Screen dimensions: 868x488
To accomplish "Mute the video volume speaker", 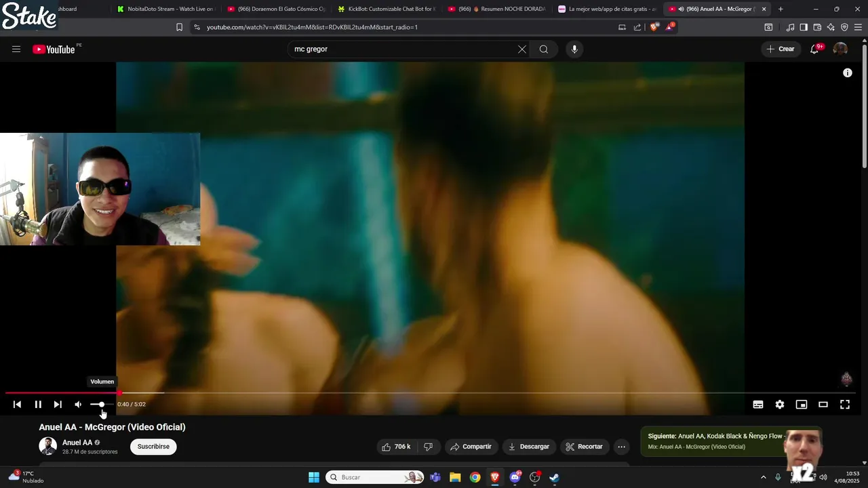I will pyautogui.click(x=78, y=405).
